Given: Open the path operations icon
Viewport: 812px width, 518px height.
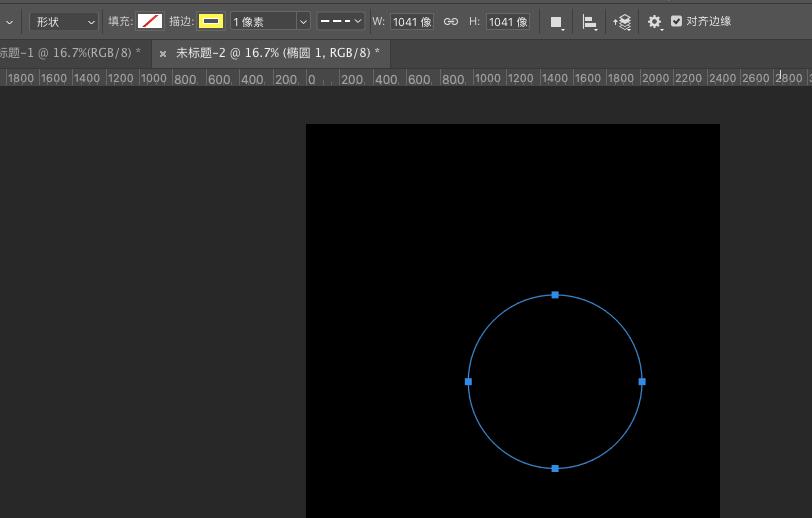Looking at the screenshot, I should point(556,22).
